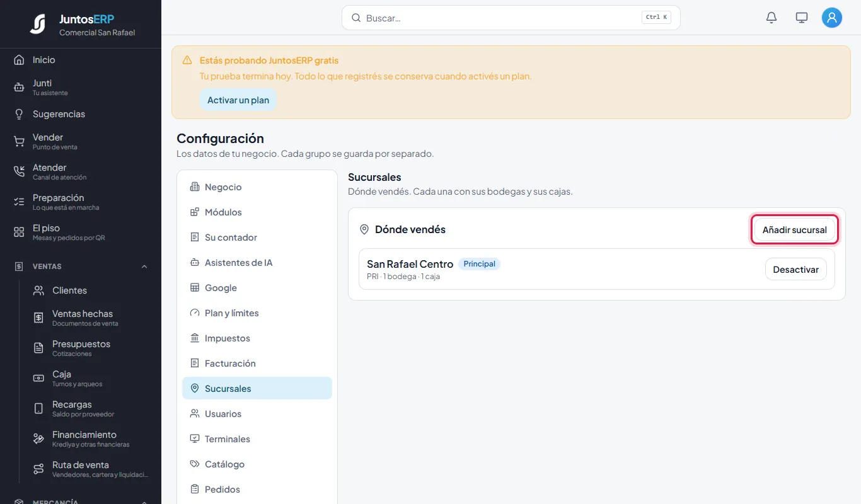Click the Recargas phone device icon
861x504 pixels.
click(x=38, y=408)
